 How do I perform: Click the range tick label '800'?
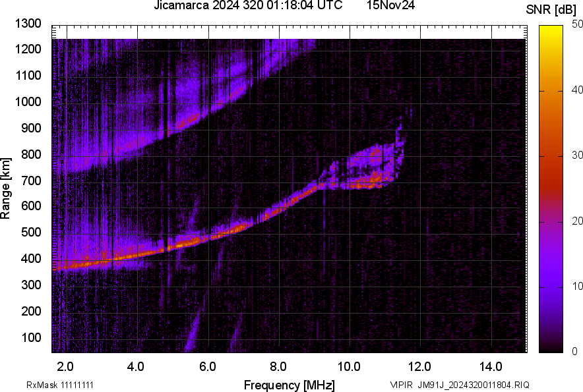click(31, 154)
